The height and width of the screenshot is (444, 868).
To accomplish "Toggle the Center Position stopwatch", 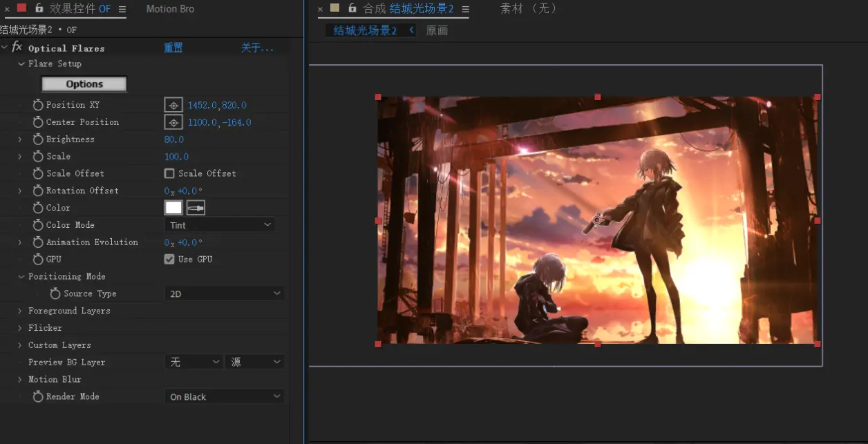I will 38,122.
